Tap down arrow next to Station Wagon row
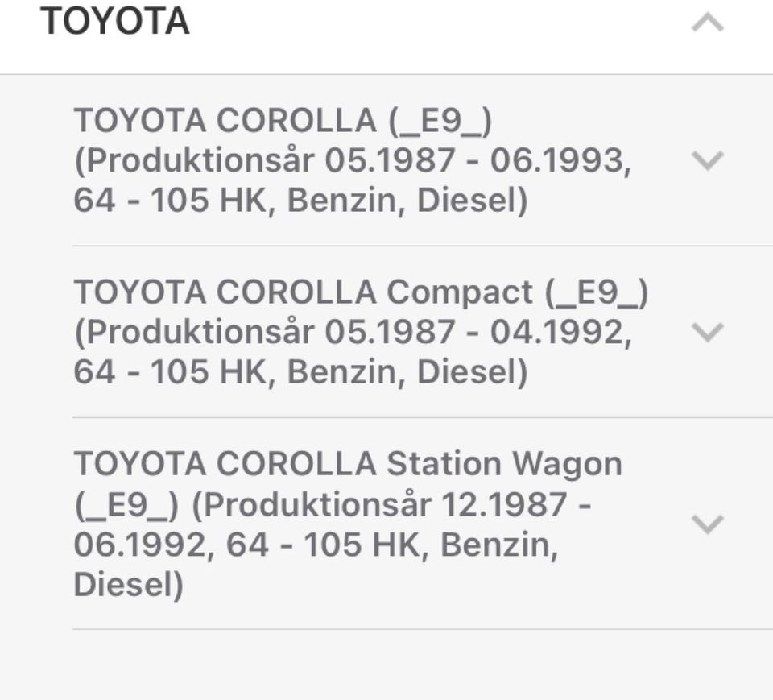This screenshot has height=700, width=773. 708,524
